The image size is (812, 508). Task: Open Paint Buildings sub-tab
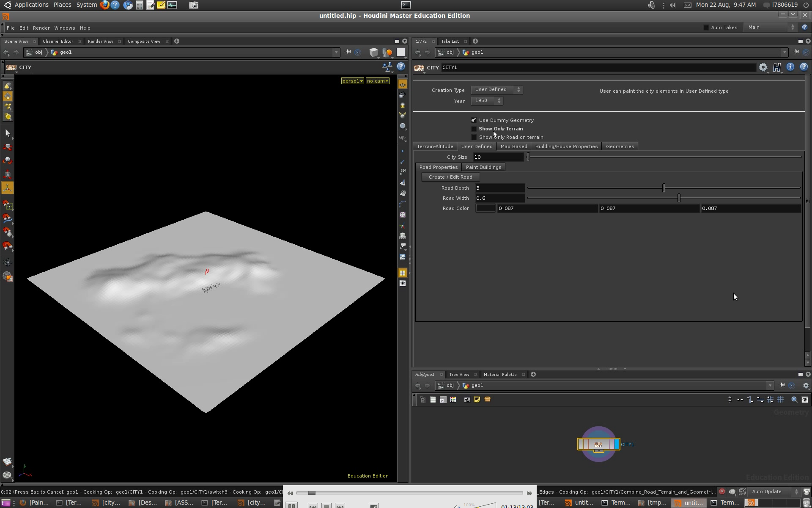[483, 167]
